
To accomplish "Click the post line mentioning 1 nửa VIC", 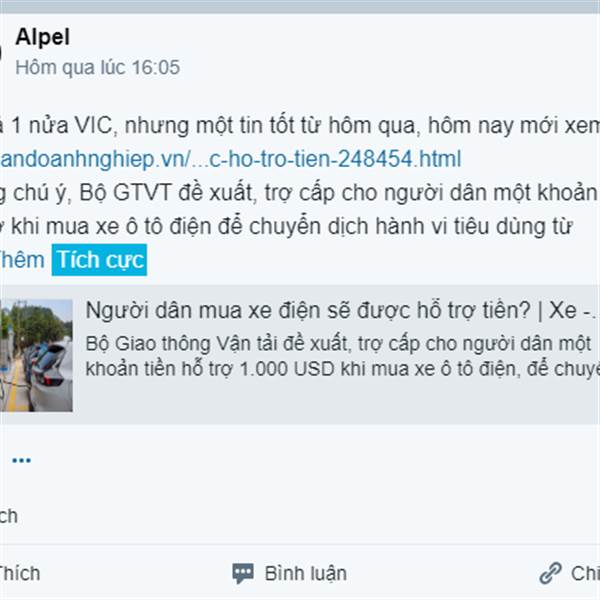I will pos(299,125).
